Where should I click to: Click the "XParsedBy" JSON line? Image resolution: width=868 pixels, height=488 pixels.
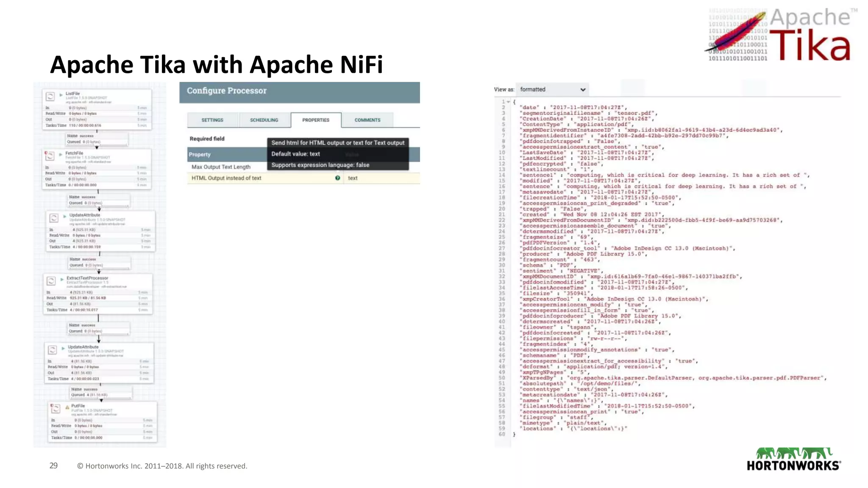coord(673,378)
